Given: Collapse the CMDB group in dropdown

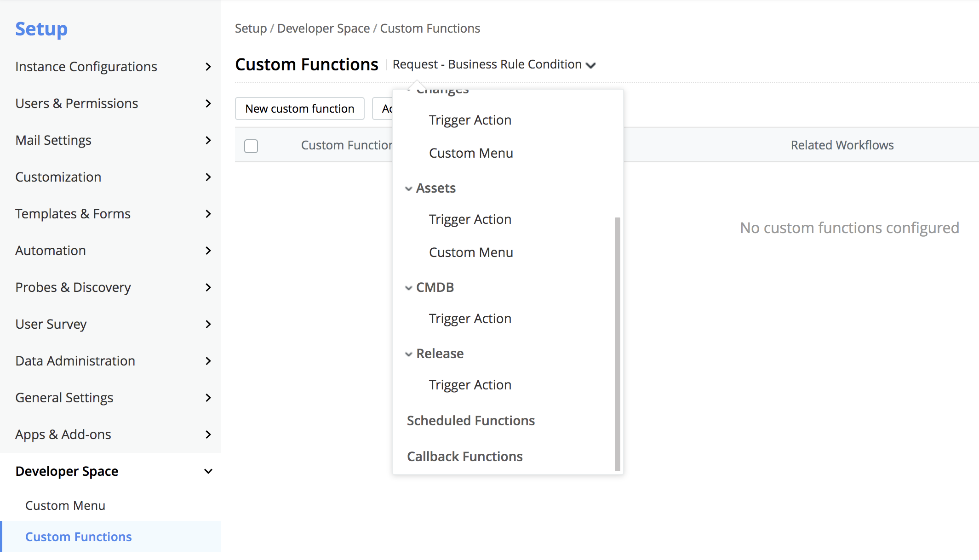Looking at the screenshot, I should click(408, 288).
